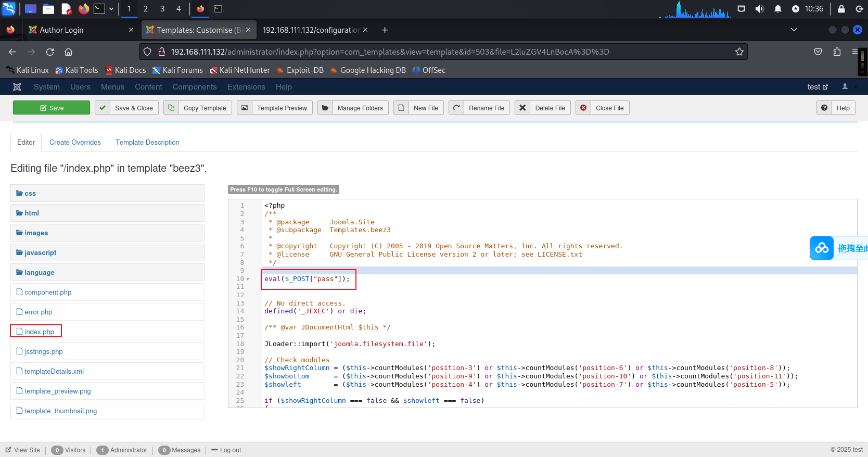The width and height of the screenshot is (868, 457).
Task: Open the volume control in system tray
Action: click(760, 8)
